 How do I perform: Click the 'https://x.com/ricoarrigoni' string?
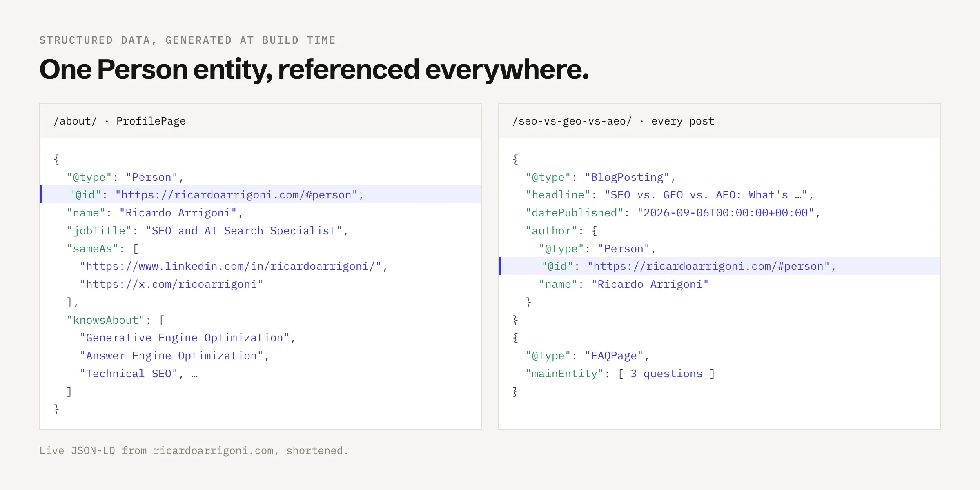coord(171,284)
